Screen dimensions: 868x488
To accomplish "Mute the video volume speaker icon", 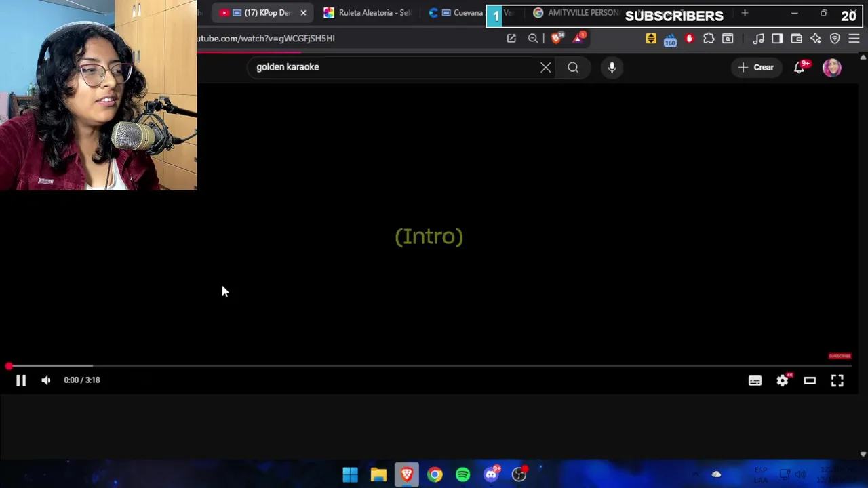I will click(45, 380).
